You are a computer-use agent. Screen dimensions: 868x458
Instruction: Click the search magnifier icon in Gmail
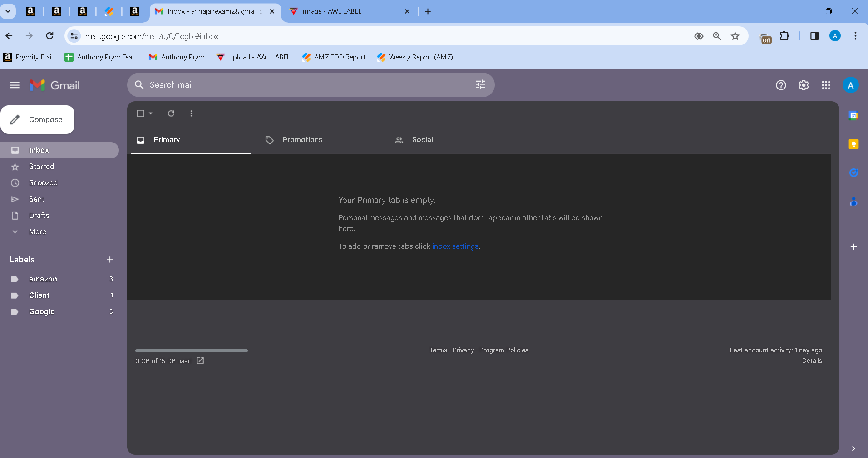139,85
